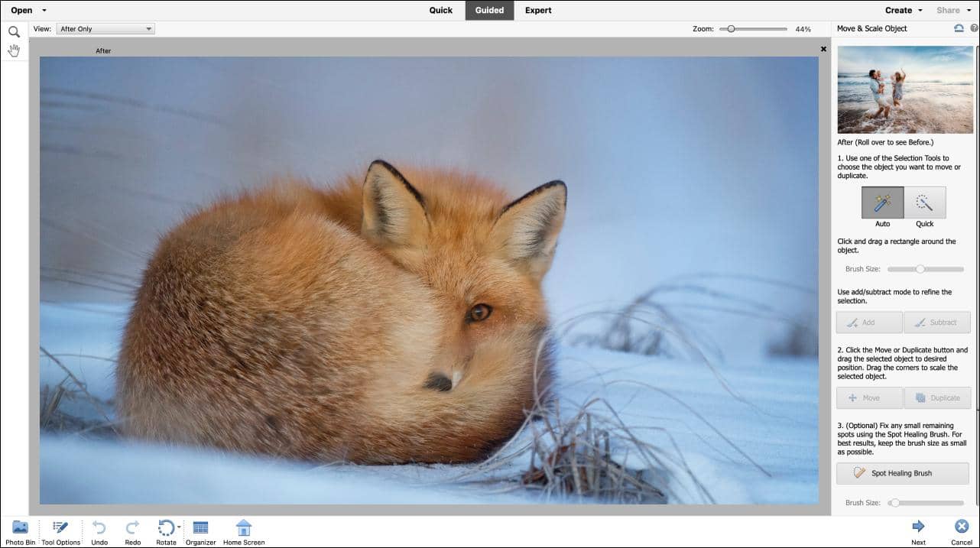Click the Spot Healing Brush button
This screenshot has height=548, width=980.
click(x=902, y=473)
